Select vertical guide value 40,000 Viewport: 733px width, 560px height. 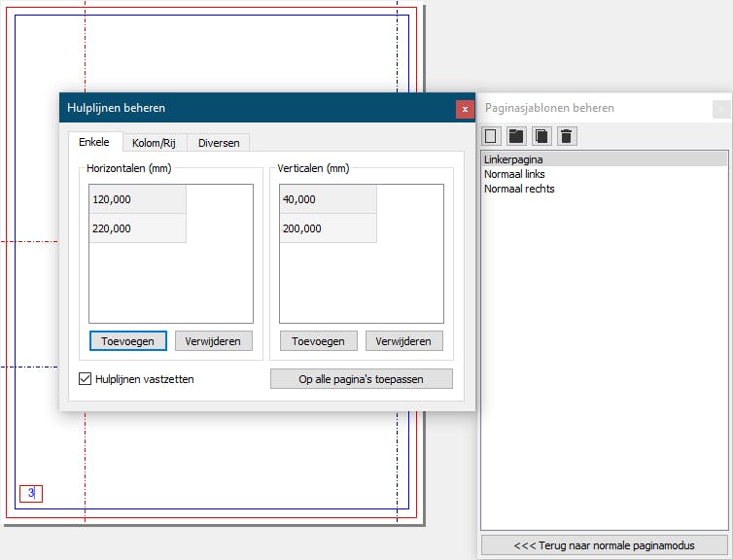328,199
